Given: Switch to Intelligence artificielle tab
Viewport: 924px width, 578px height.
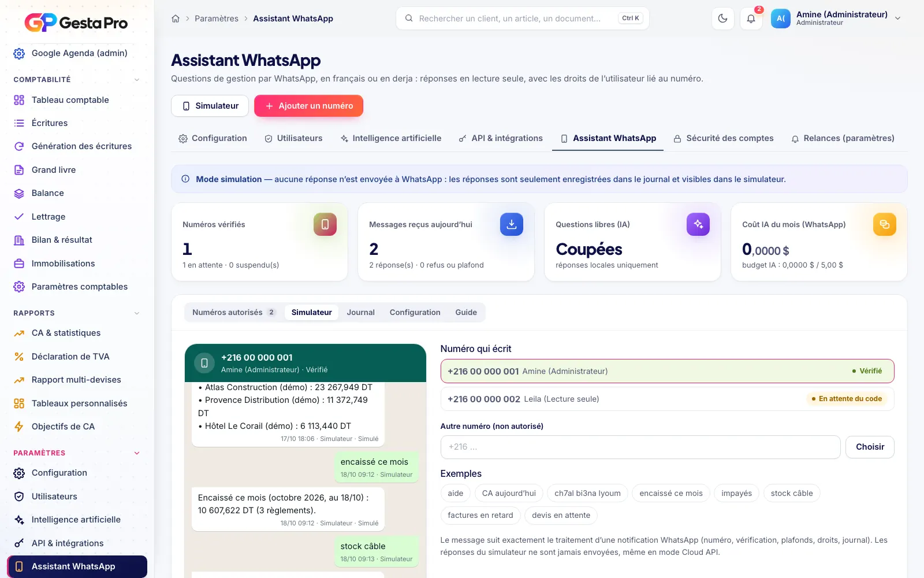Looking at the screenshot, I should coord(391,138).
